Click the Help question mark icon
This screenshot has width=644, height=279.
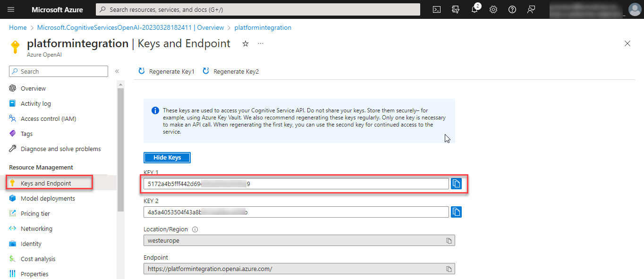coord(512,9)
